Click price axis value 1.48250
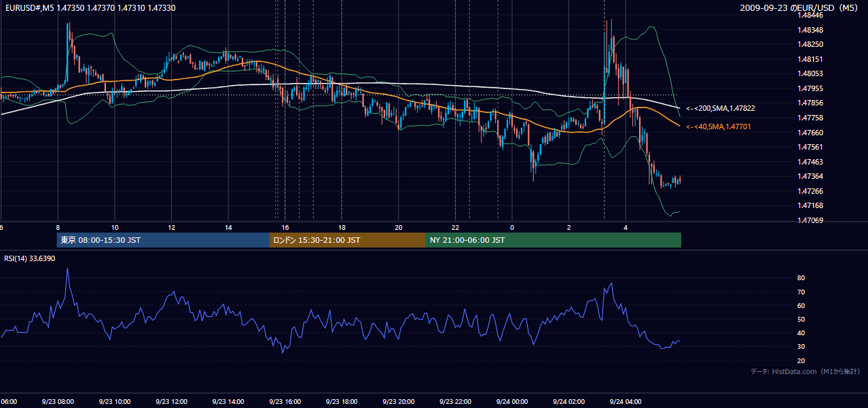 click(x=810, y=44)
